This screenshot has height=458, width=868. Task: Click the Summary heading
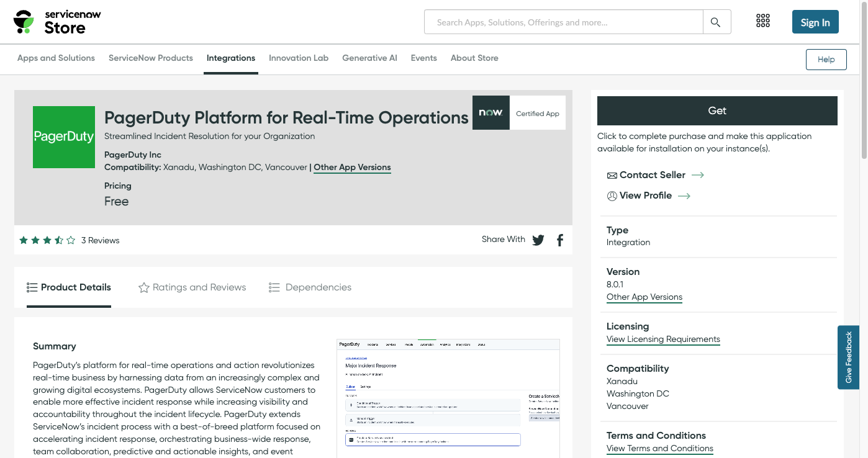(55, 346)
